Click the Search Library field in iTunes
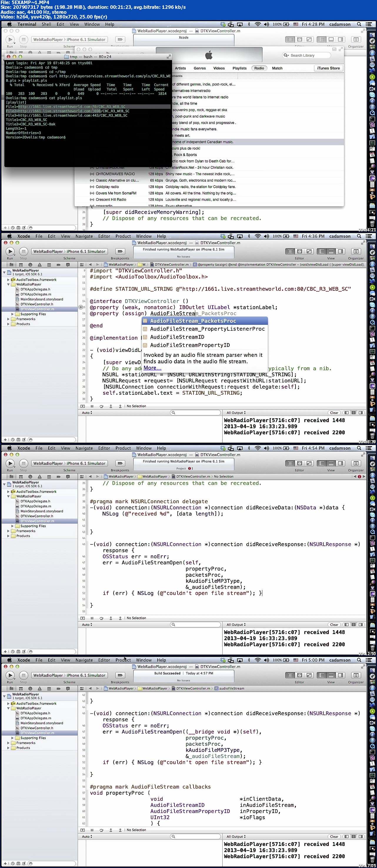This screenshot has height=868, width=377. point(306,55)
